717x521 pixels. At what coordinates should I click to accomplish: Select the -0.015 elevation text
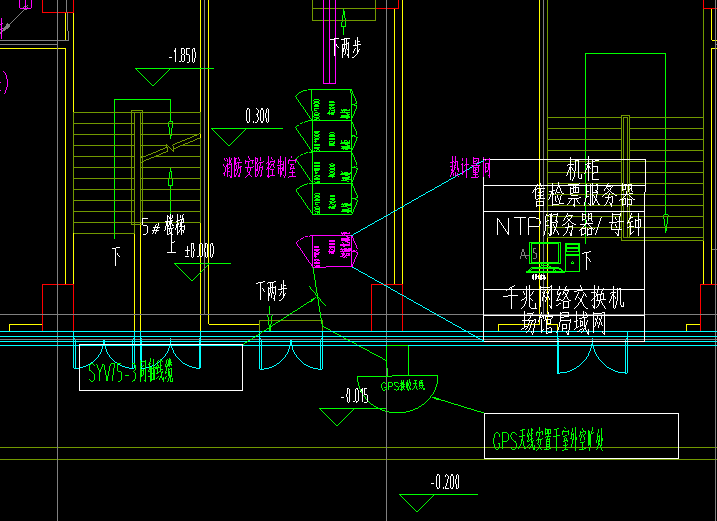pos(355,395)
